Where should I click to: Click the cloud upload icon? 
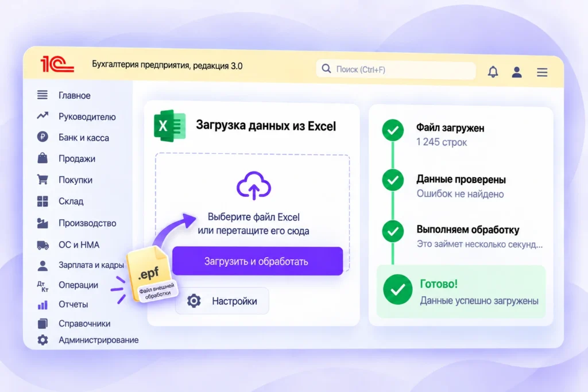point(254,185)
